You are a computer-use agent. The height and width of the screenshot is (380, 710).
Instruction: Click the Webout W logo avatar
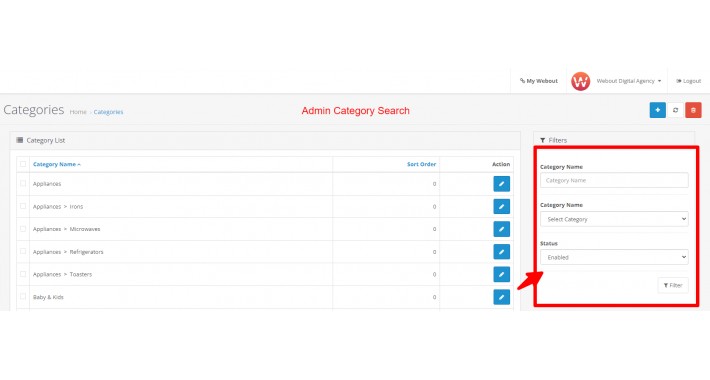coord(580,81)
